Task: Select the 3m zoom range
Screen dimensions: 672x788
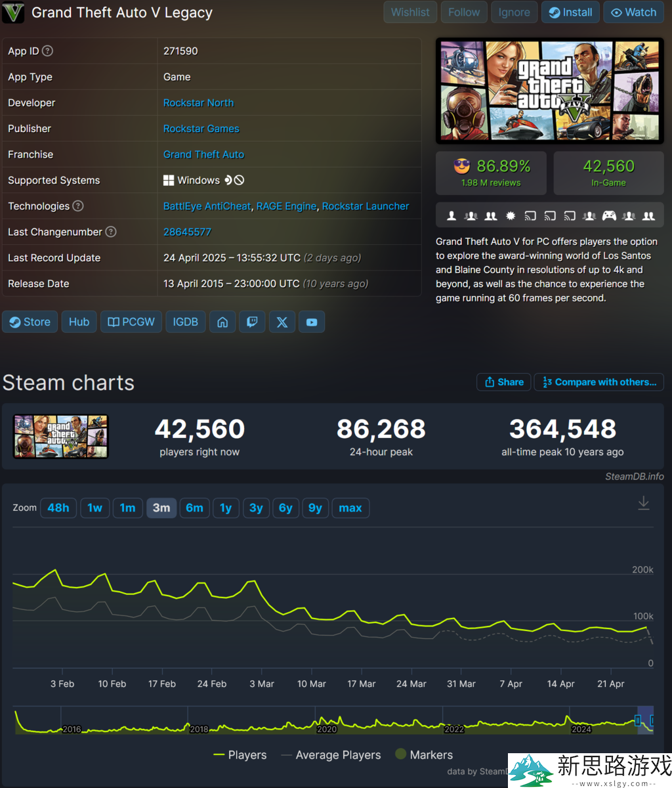Action: [x=161, y=508]
